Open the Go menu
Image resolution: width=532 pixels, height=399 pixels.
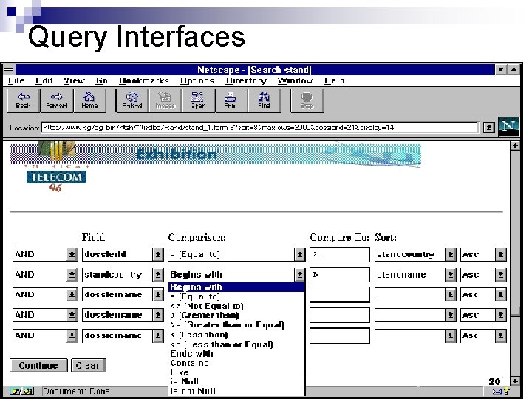[101, 81]
